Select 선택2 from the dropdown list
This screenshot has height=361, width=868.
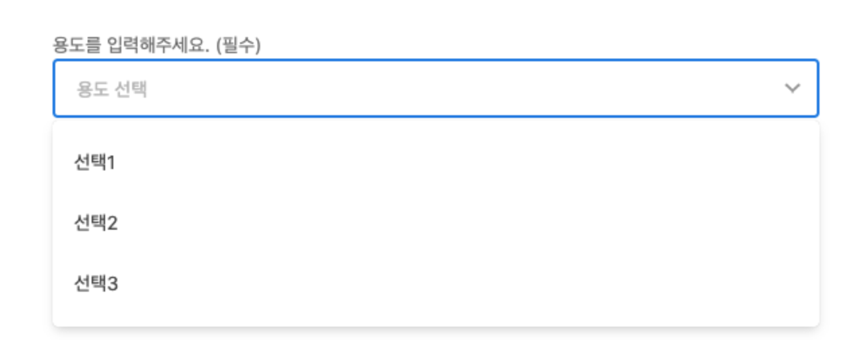[x=436, y=224]
